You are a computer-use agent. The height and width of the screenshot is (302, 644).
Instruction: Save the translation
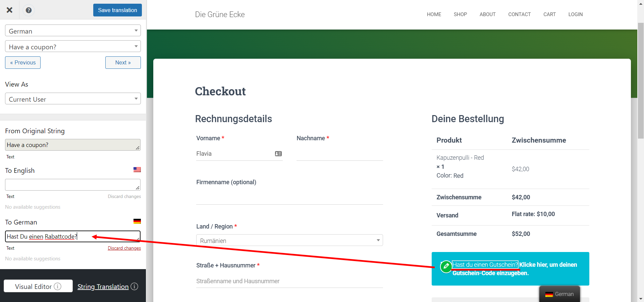click(x=117, y=10)
